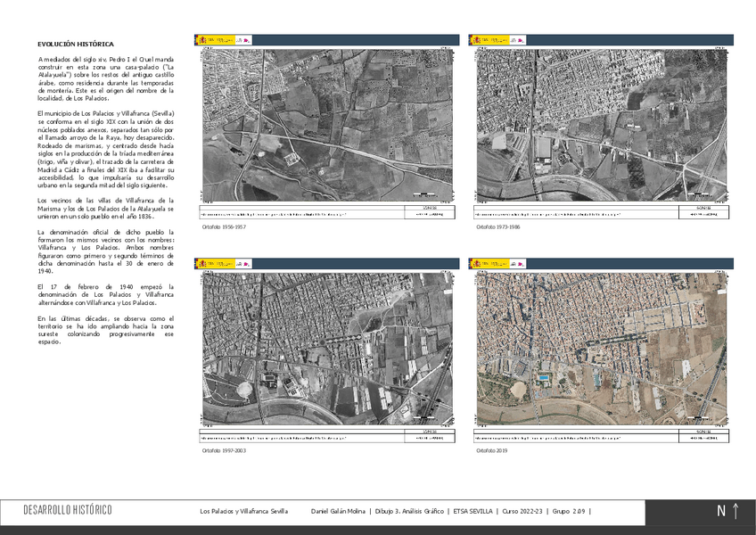
Task: Click the DESARROLLO HISTÓRICO footer title
Action: tap(68, 511)
